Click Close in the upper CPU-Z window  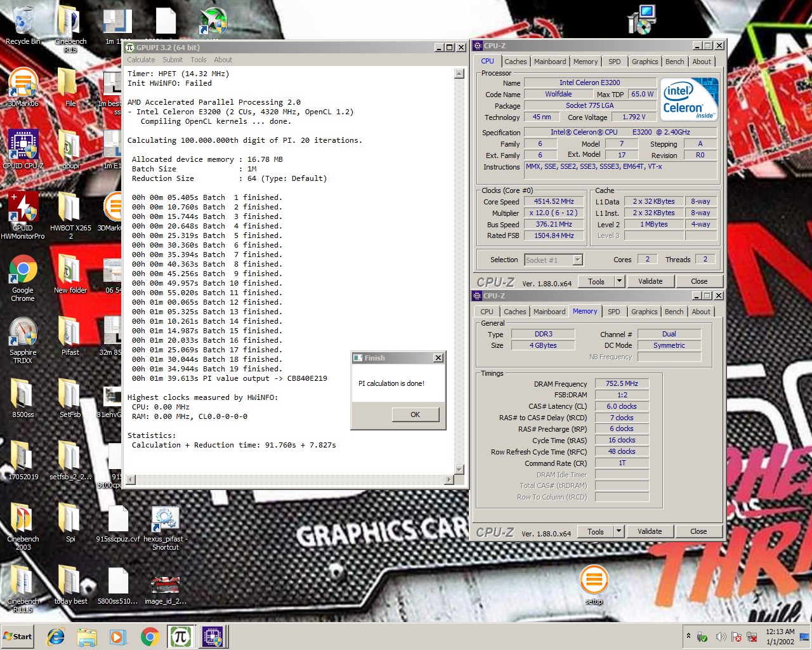tap(699, 281)
